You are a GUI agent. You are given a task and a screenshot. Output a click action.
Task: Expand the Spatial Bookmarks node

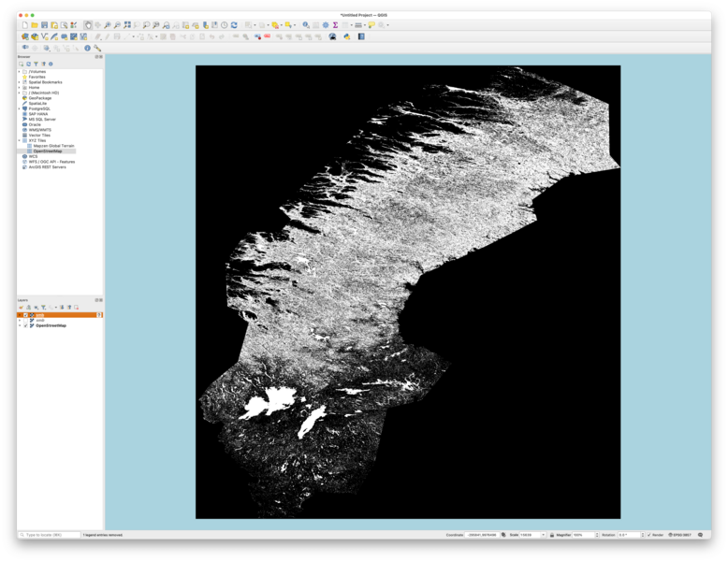point(20,82)
